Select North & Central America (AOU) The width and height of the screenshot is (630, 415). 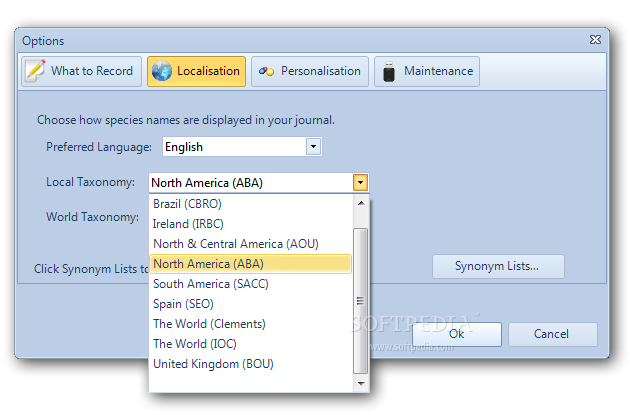[250, 244]
